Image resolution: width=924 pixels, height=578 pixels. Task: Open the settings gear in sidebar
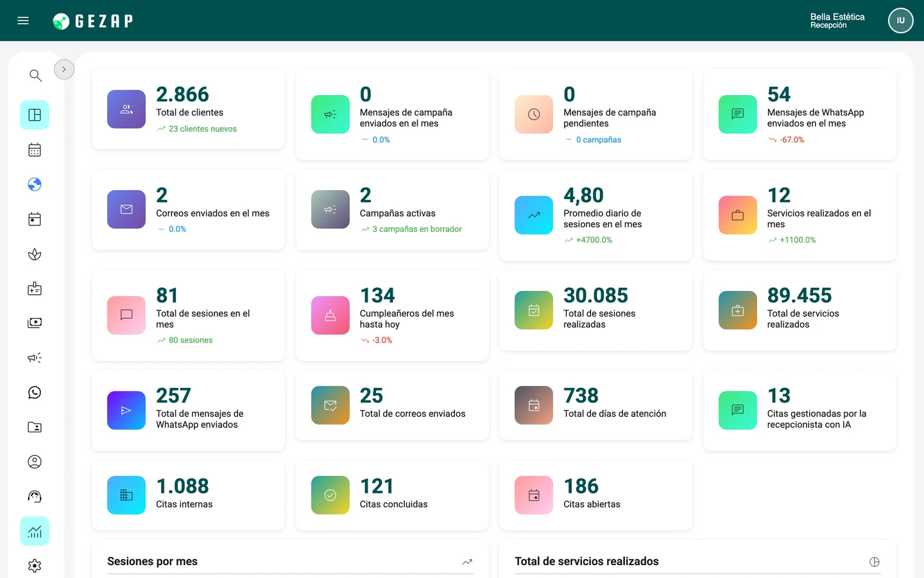click(35, 566)
